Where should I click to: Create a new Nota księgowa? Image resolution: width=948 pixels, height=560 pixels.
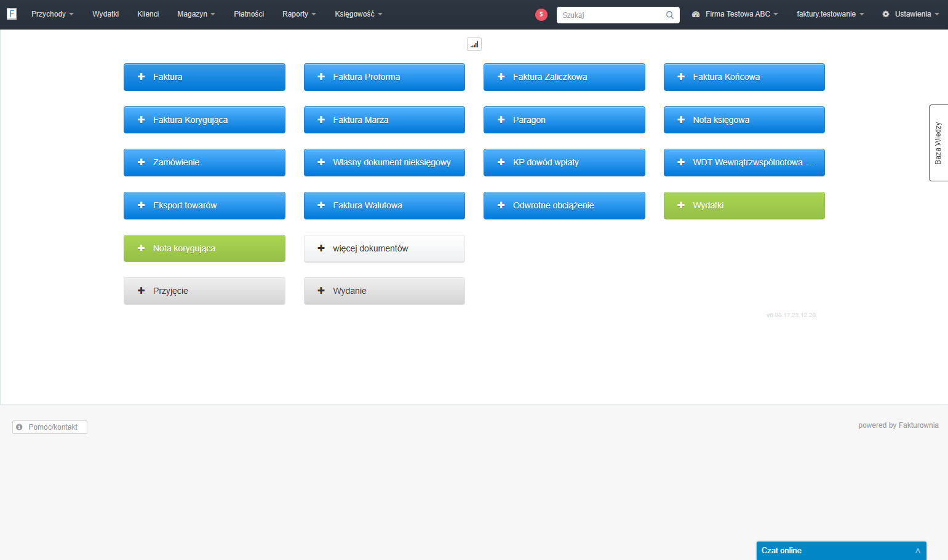coord(744,120)
